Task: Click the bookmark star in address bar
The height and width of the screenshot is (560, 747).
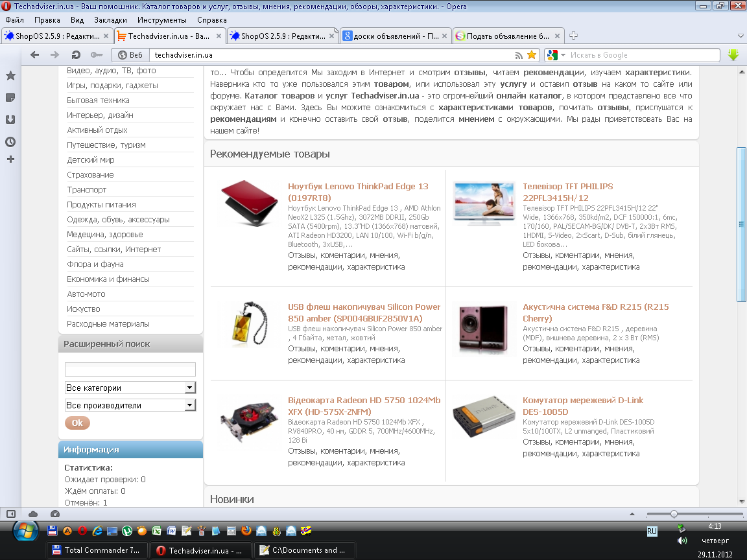Action: (x=532, y=55)
